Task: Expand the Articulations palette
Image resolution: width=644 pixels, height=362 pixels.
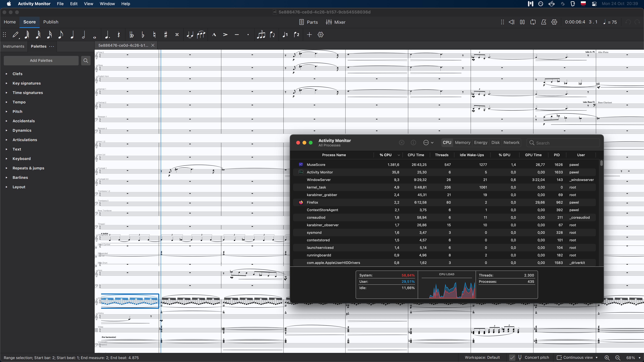Action: 25,140
